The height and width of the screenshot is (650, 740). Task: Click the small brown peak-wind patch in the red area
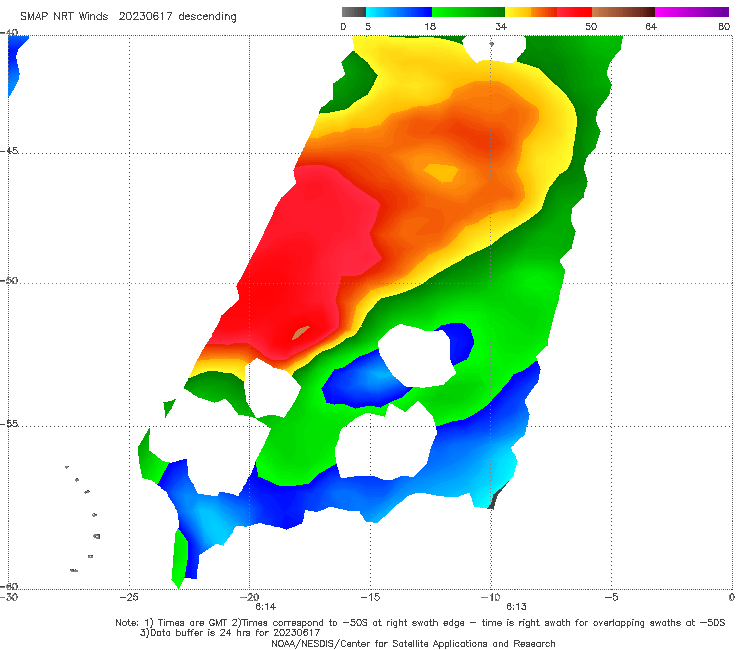click(301, 333)
